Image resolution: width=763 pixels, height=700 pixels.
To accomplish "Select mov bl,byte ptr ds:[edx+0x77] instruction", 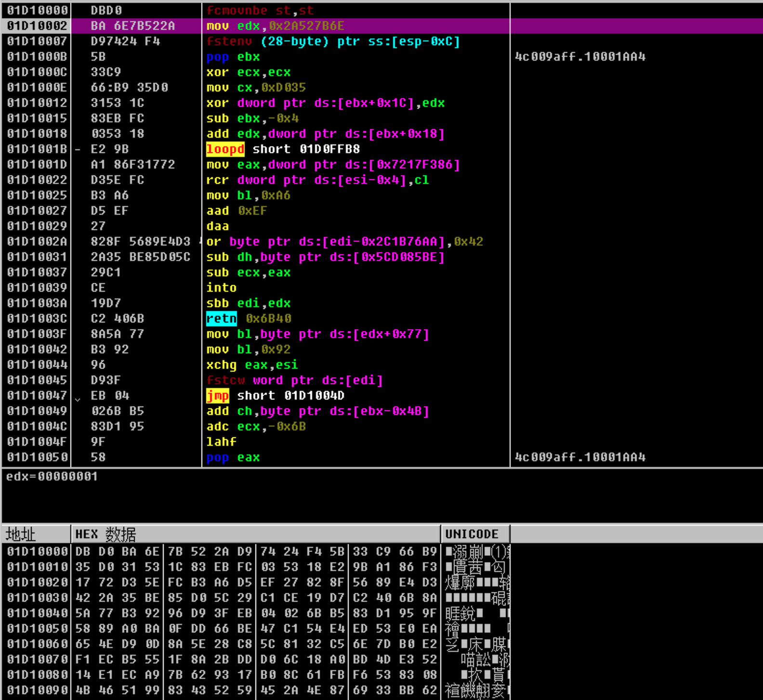I will coord(317,334).
